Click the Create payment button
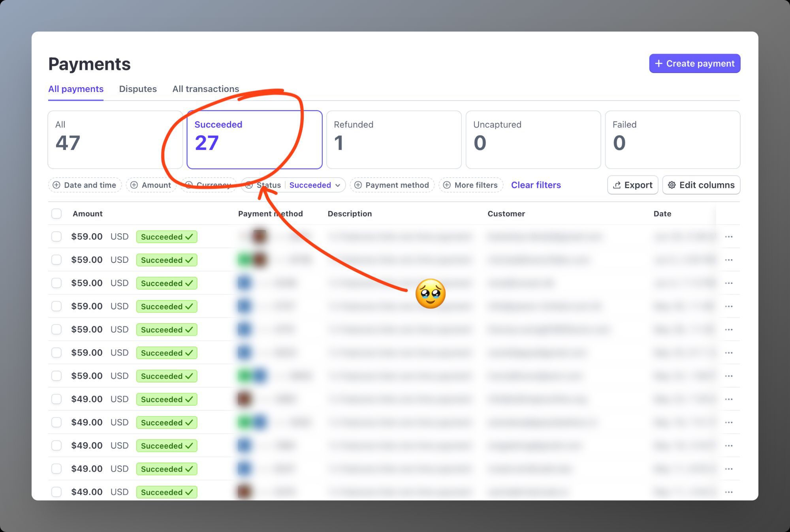Screen dimensions: 790x532 coord(694,64)
